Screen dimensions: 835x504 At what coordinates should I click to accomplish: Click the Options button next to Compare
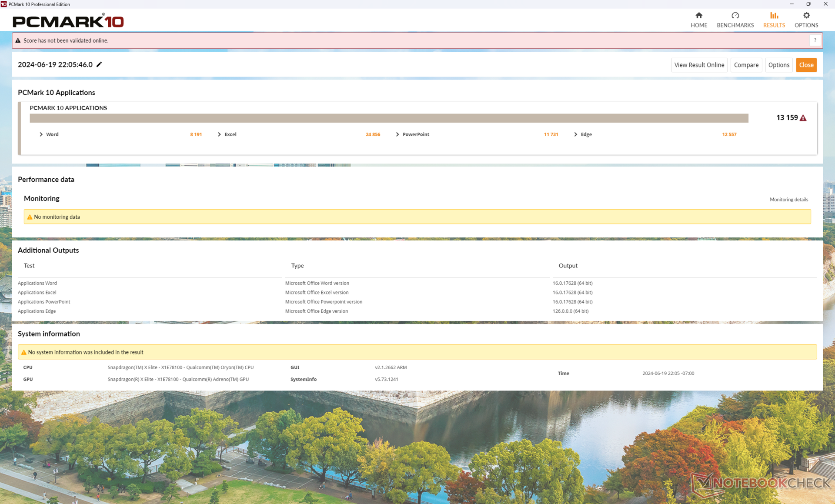pos(778,65)
